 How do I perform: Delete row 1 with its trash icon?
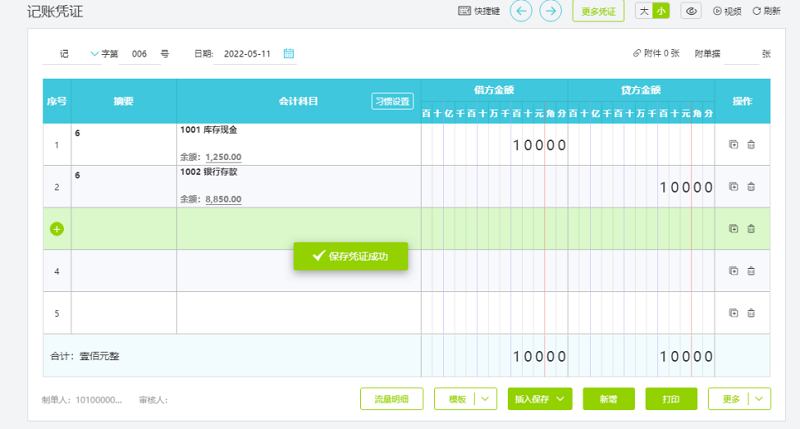coord(751,144)
